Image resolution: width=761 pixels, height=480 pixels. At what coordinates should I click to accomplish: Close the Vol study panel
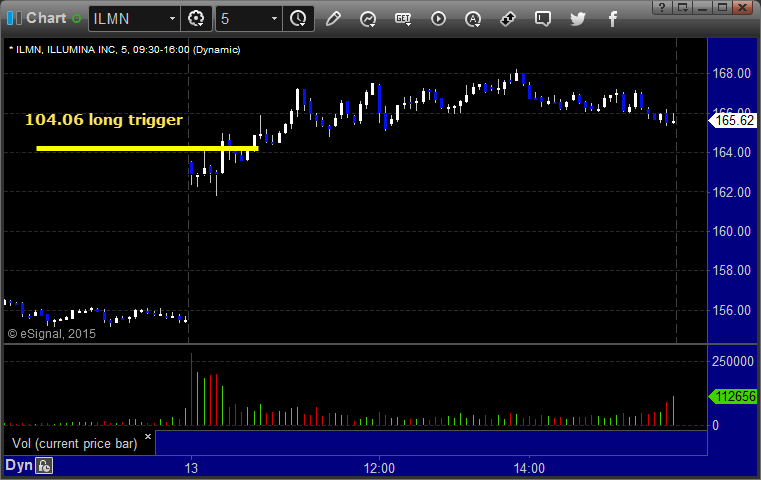coord(148,436)
